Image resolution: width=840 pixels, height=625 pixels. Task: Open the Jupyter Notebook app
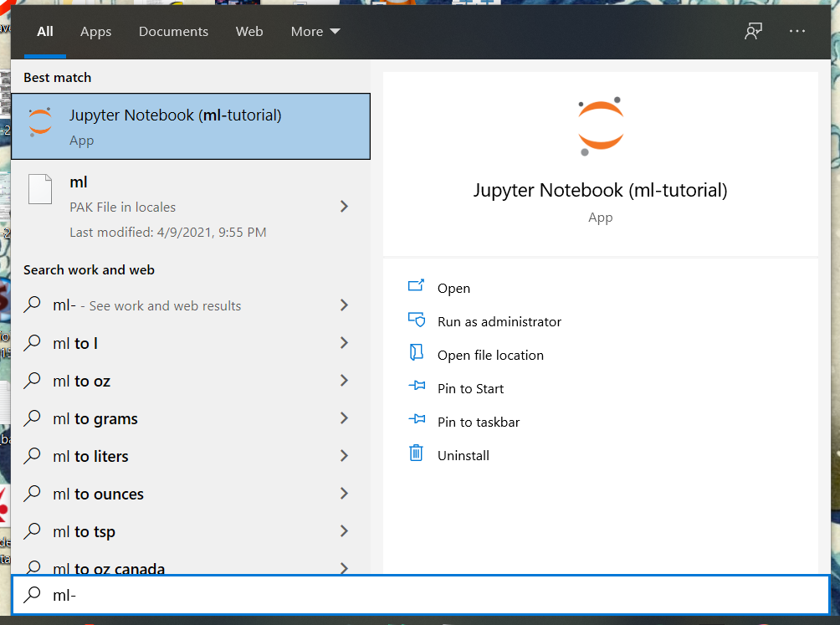453,288
